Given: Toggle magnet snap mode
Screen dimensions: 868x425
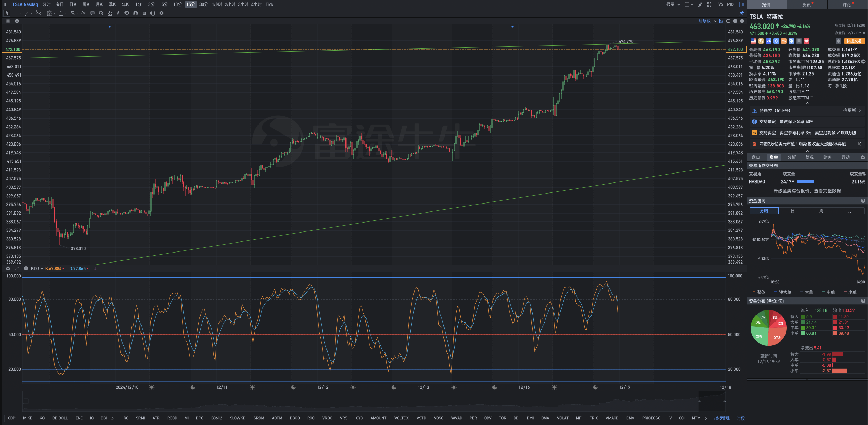Looking at the screenshot, I should pos(136,13).
